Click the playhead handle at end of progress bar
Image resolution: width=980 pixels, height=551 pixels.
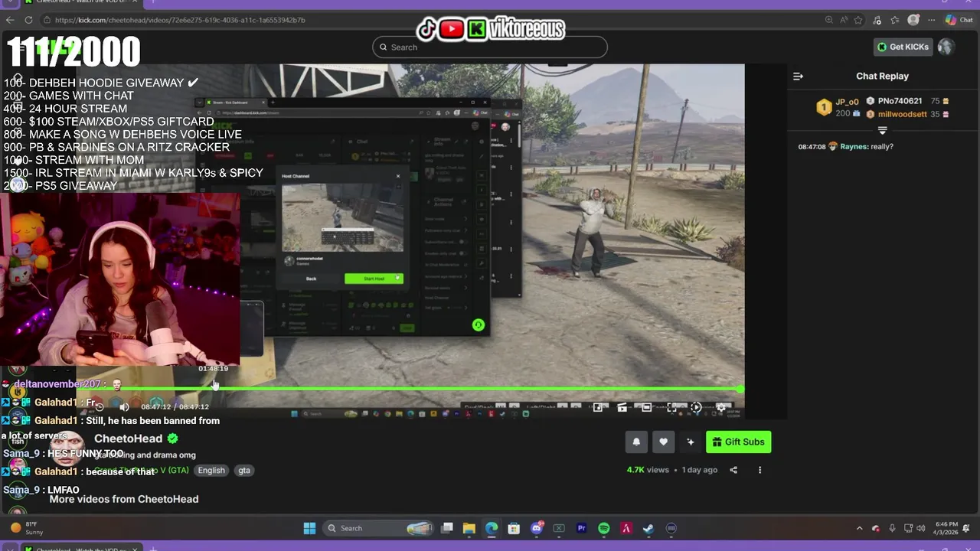click(x=740, y=389)
